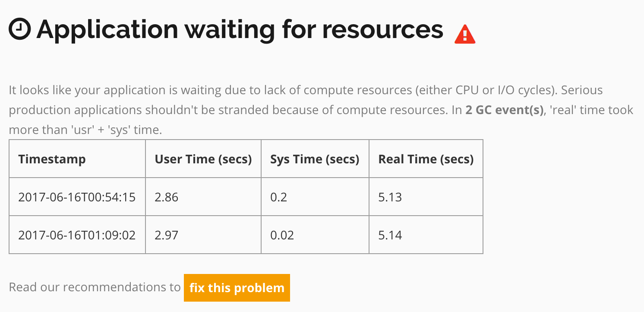
Task: Click timestamp 2017-06-16T01:09:02 cell
Action: [x=77, y=235]
